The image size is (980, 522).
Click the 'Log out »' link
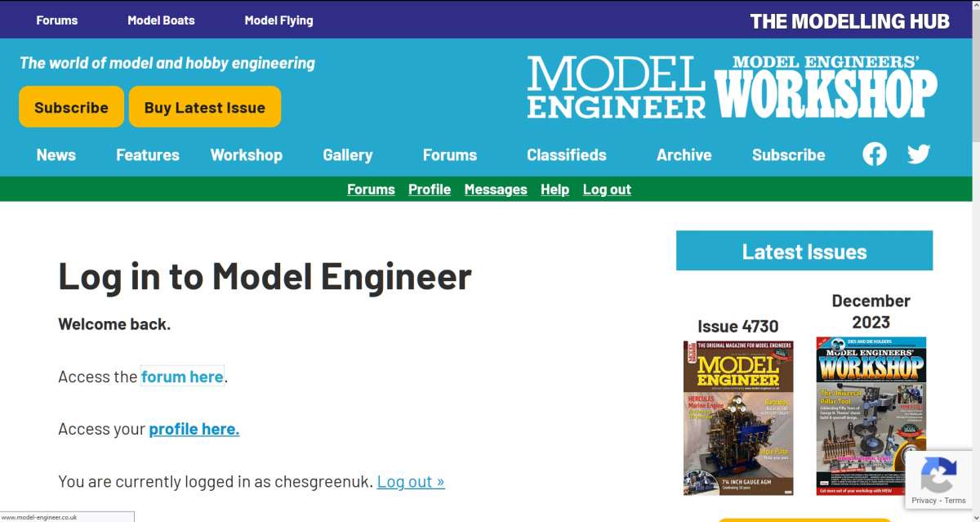pos(411,481)
